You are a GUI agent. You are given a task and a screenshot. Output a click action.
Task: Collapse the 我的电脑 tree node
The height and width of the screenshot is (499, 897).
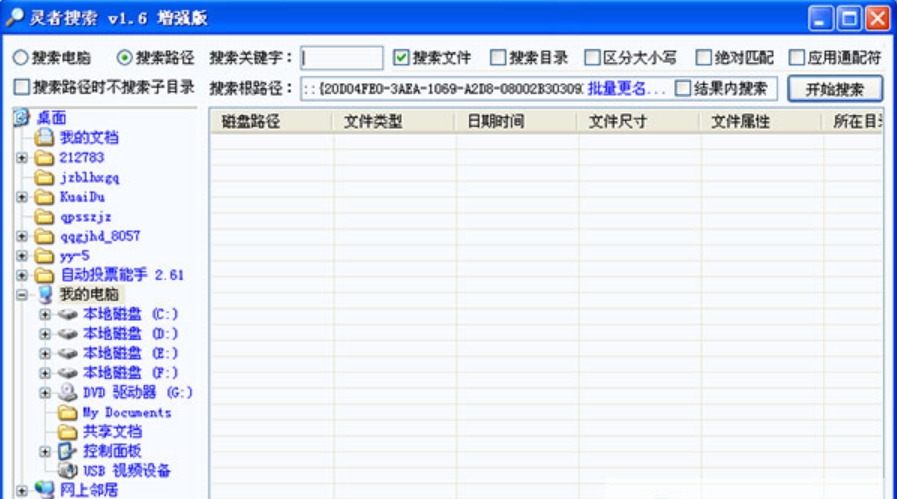(x=22, y=295)
